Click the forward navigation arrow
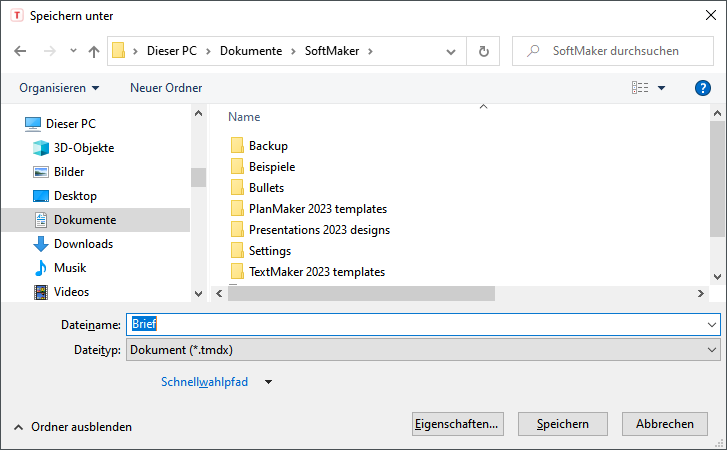 [x=50, y=51]
